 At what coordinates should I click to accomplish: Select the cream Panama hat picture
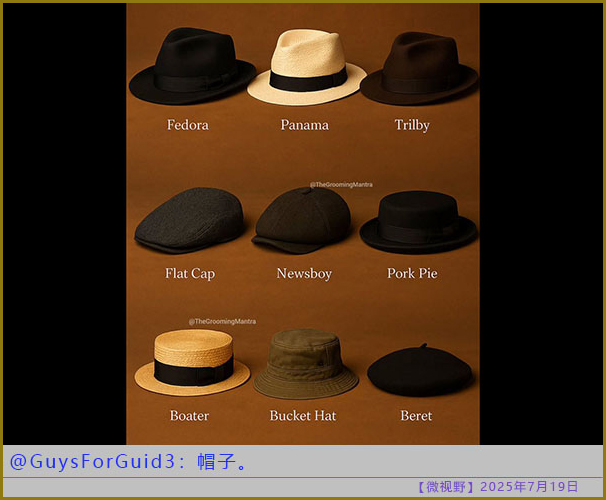(305, 68)
